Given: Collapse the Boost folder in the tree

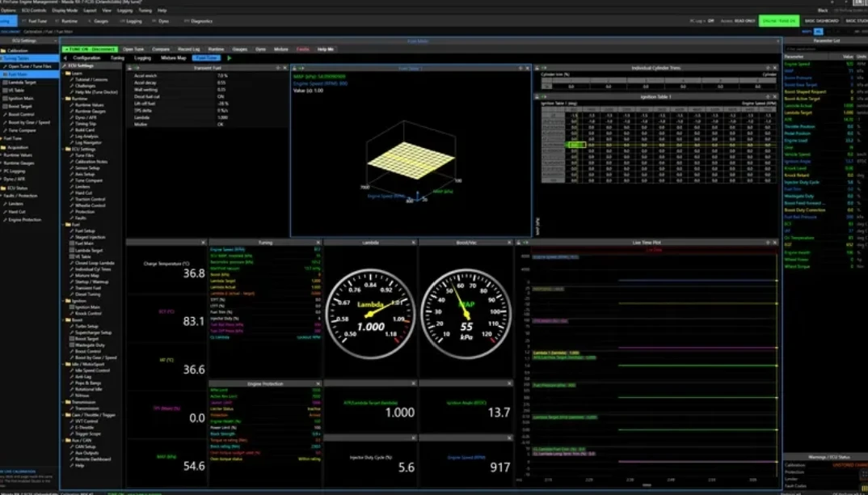Looking at the screenshot, I should click(x=64, y=319).
